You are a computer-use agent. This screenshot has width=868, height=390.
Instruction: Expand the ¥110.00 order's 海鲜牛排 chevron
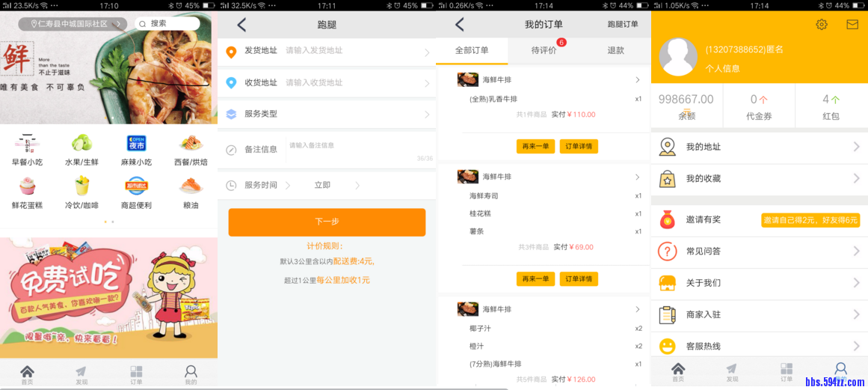tap(637, 80)
